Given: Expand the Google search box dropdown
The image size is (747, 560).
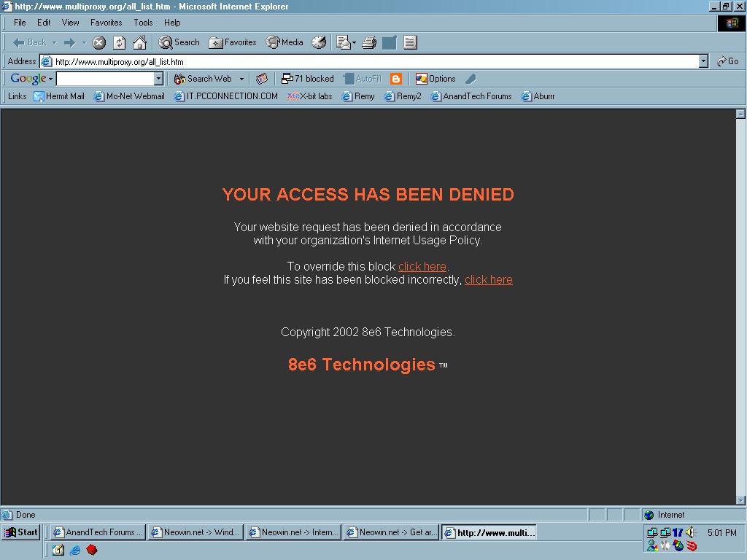Looking at the screenshot, I should (x=159, y=79).
